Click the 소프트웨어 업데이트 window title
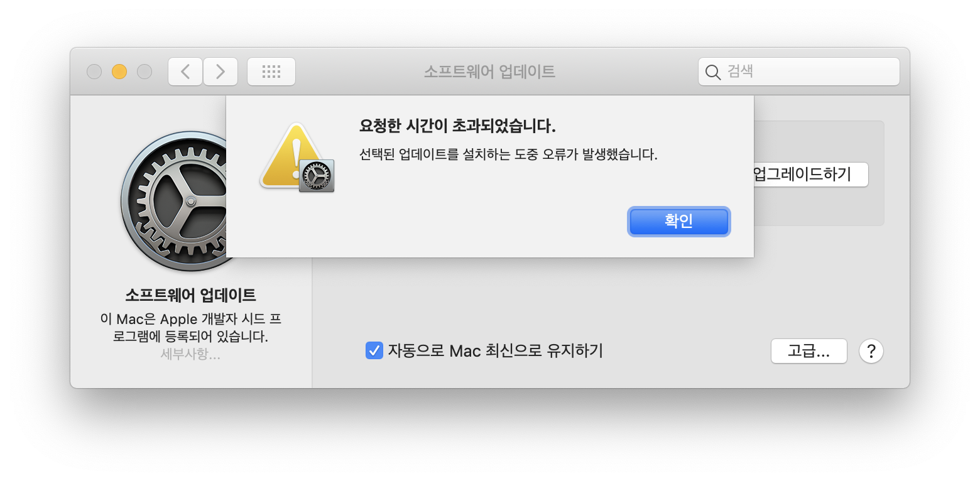This screenshot has height=481, width=980. (489, 72)
